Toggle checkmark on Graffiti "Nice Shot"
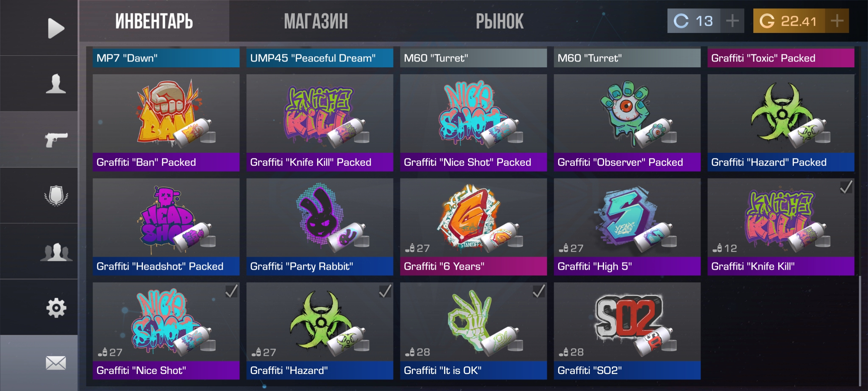This screenshot has height=391, width=868. click(x=231, y=290)
